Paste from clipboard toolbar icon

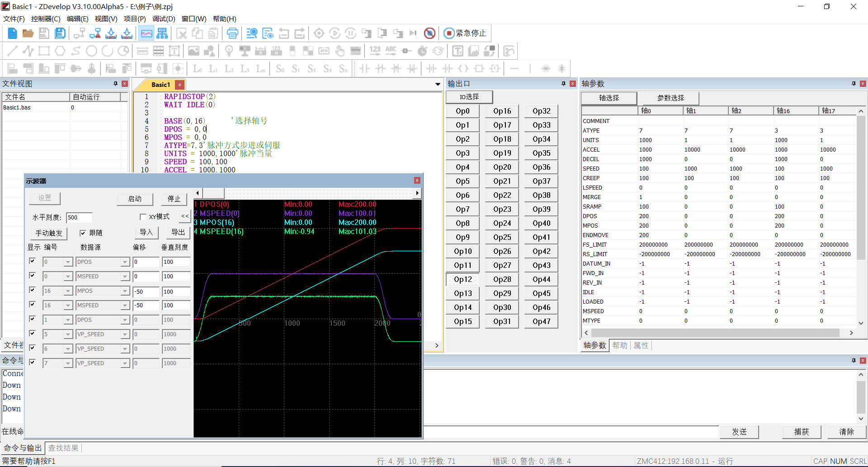[213, 33]
